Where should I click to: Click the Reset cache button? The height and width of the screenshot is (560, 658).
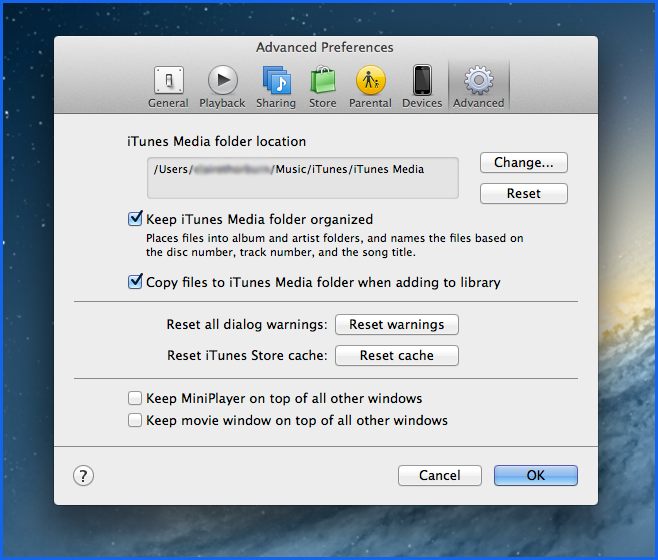(397, 356)
